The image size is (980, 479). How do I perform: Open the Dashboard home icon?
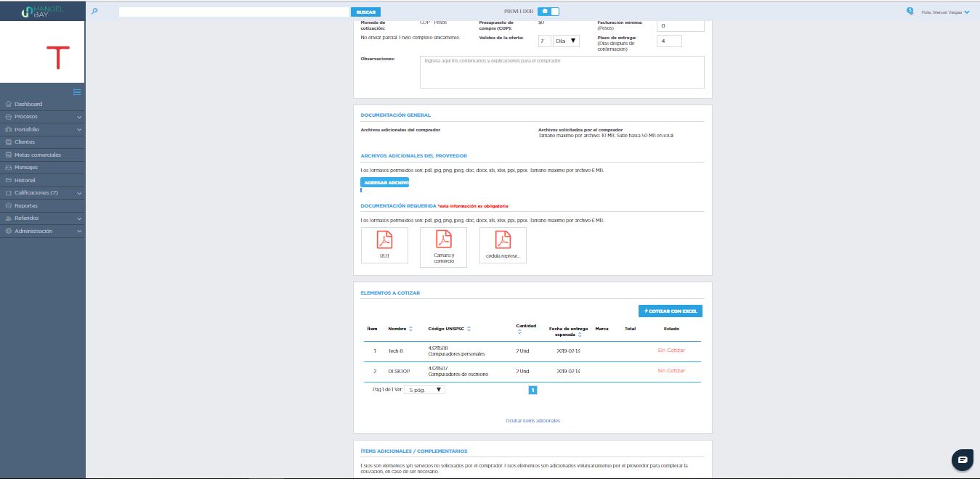click(8, 104)
